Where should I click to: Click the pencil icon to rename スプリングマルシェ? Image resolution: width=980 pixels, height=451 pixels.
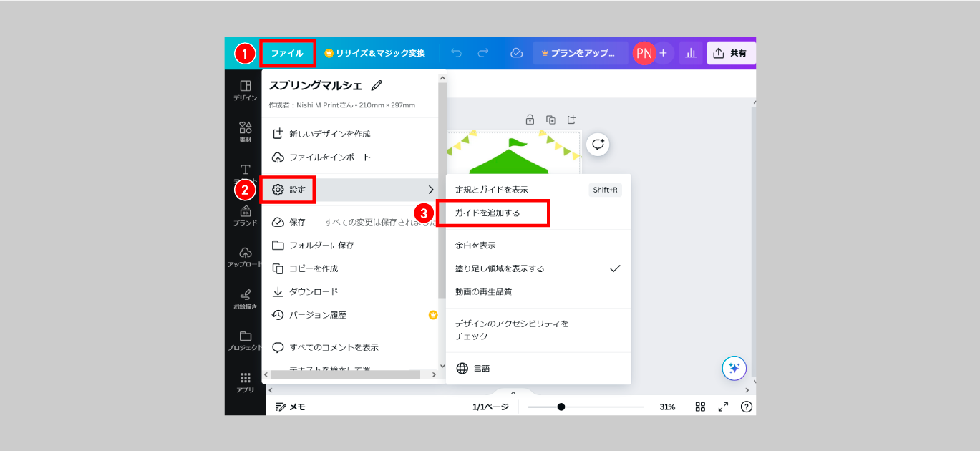pyautogui.click(x=377, y=86)
